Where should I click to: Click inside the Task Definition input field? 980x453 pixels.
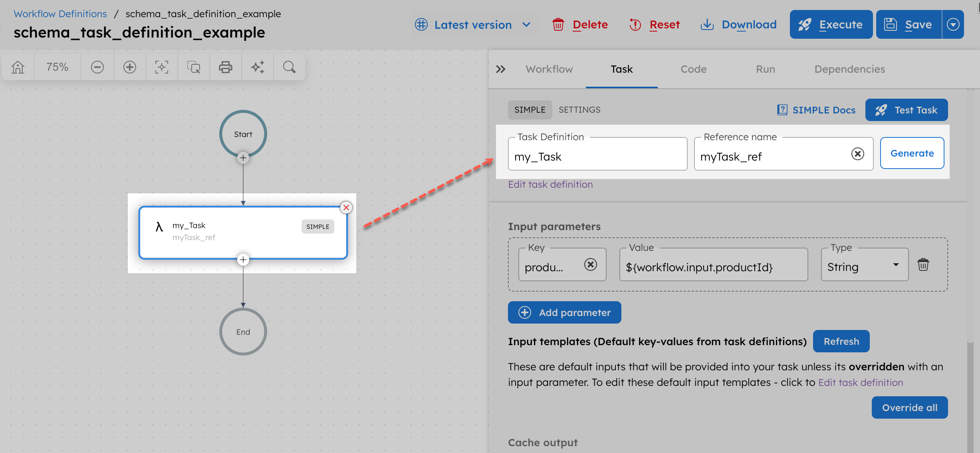(597, 157)
